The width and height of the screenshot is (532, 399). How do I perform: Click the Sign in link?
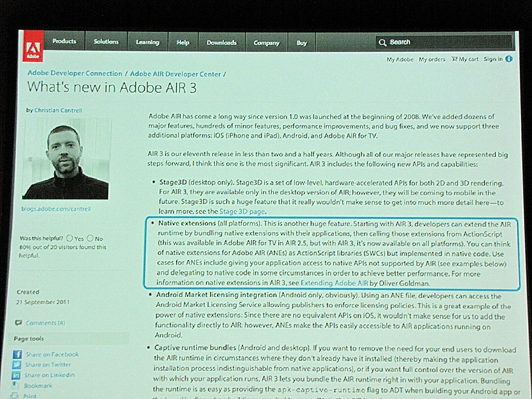[x=493, y=59]
